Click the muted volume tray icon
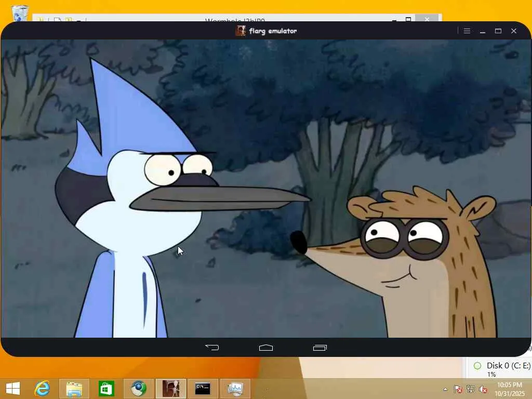Screen dimensions: 532x399 pos(483,389)
